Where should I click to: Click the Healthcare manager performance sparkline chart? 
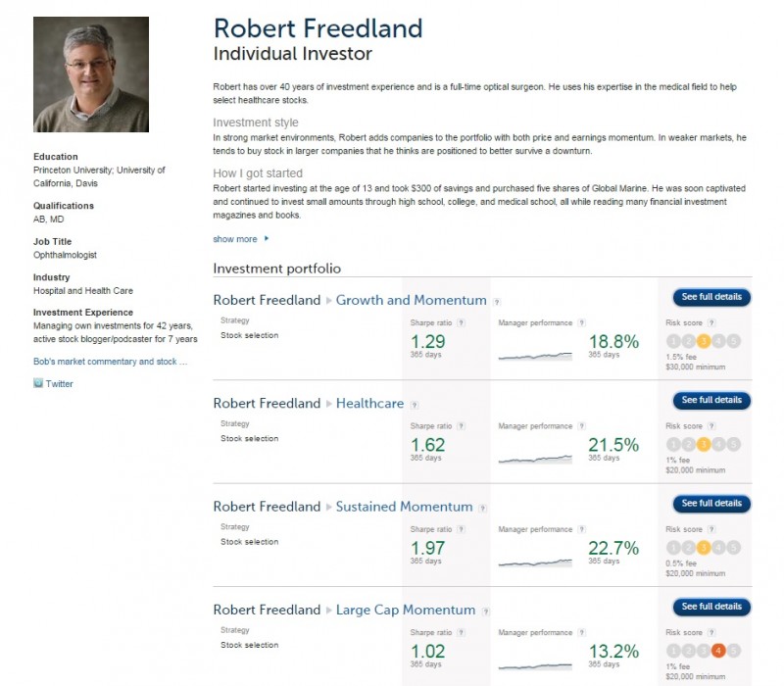click(535, 457)
